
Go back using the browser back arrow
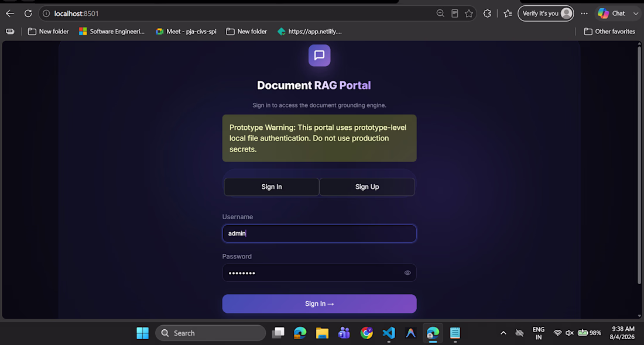point(10,13)
